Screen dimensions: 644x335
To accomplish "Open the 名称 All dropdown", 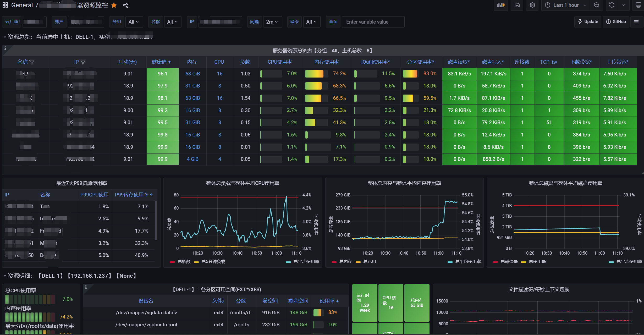I will [x=172, y=22].
